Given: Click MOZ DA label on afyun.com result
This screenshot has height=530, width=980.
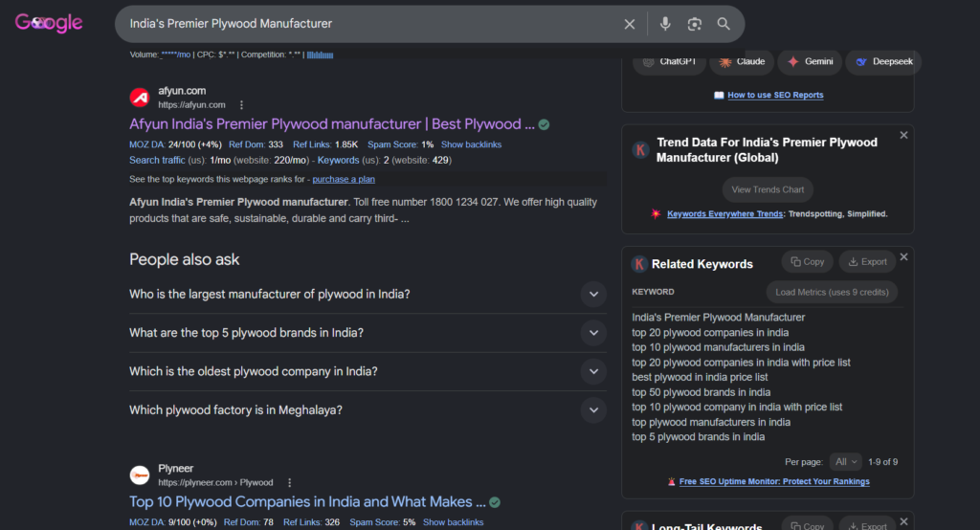Looking at the screenshot, I should tap(147, 144).
